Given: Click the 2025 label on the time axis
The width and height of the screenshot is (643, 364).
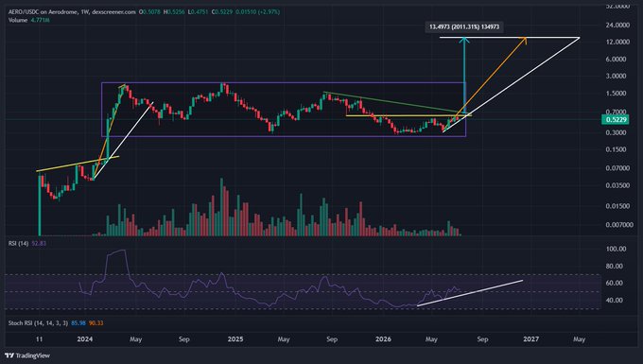Looking at the screenshot, I should (x=235, y=339).
